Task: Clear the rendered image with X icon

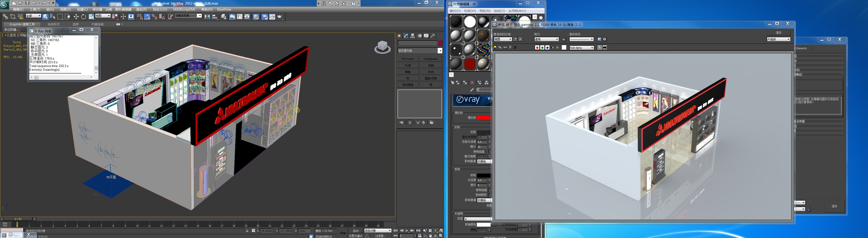Action: pyautogui.click(x=515, y=47)
